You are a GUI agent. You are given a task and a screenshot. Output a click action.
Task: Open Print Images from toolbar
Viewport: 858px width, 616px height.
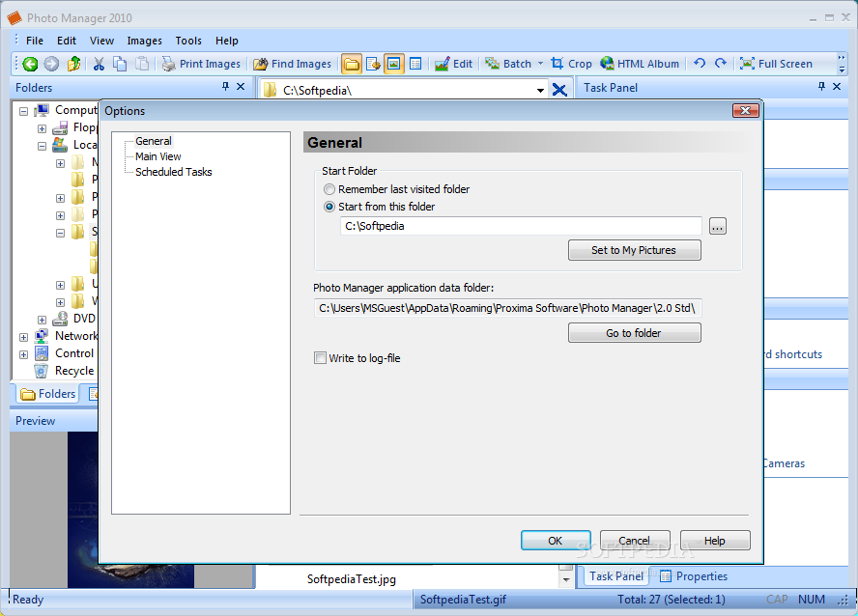pyautogui.click(x=201, y=64)
